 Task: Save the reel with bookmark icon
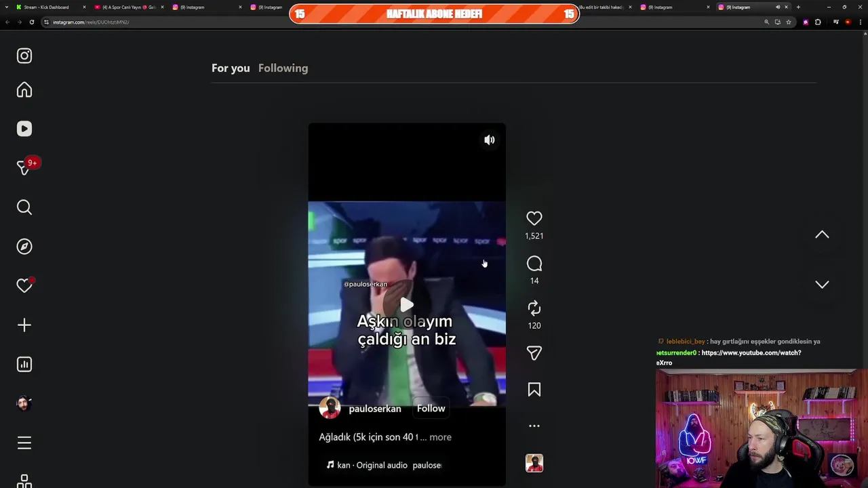pos(534,390)
